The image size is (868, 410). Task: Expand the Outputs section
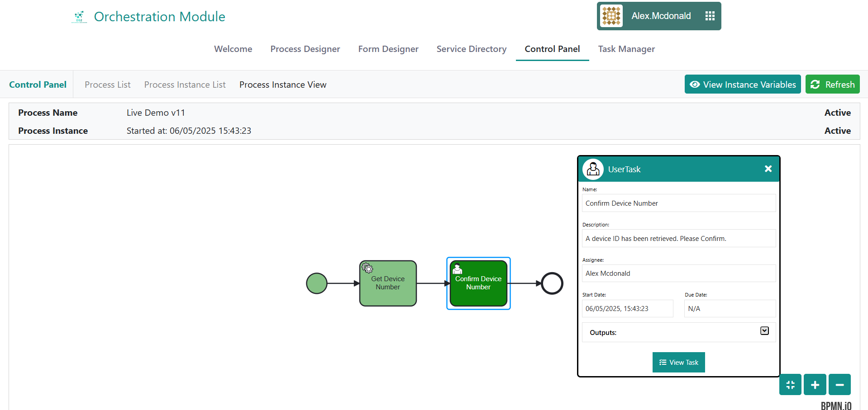click(764, 331)
